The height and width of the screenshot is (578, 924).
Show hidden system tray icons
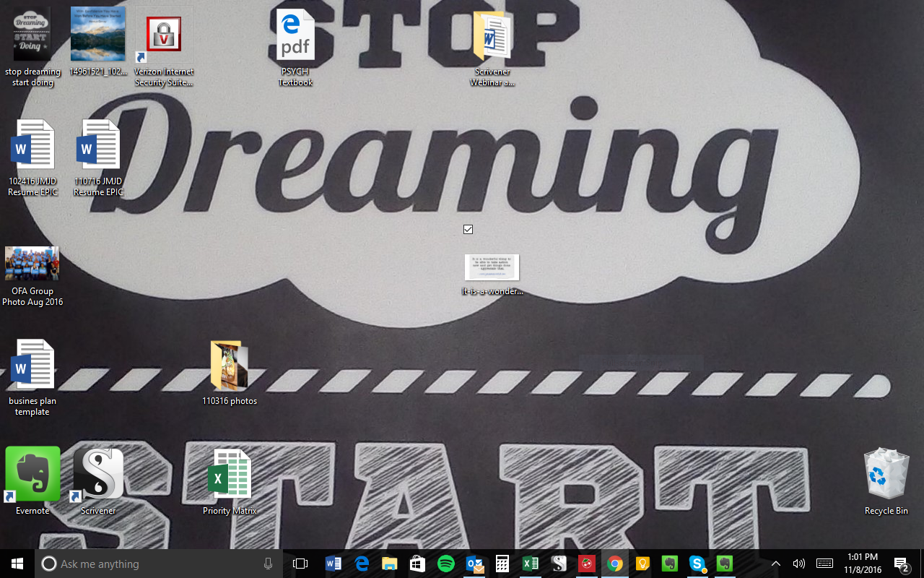tap(776, 564)
